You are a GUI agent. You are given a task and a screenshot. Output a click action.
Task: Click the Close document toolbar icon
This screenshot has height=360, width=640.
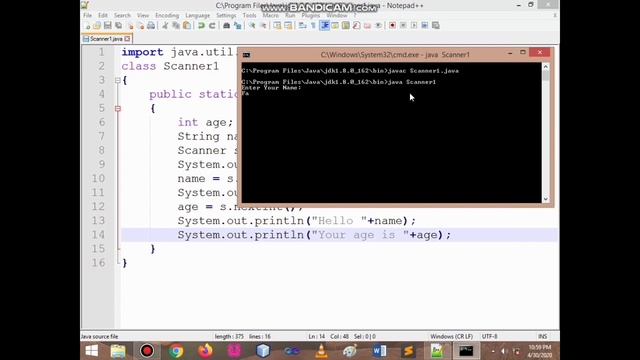click(130, 26)
